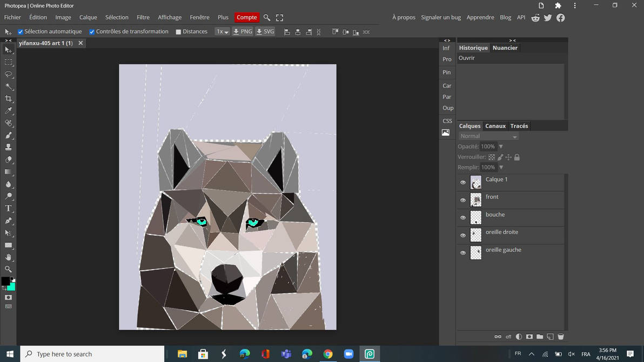Open the trash icon to delete layer
Image resolution: width=644 pixels, height=362 pixels.
click(x=561, y=337)
